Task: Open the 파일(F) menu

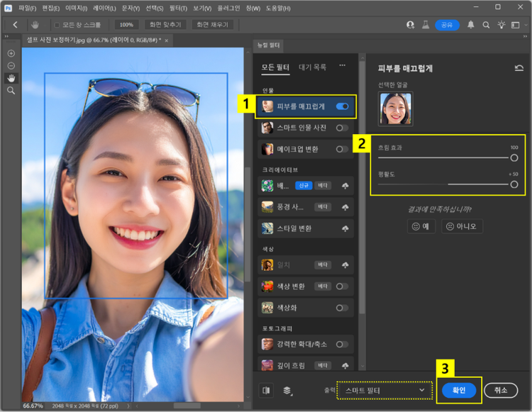Action: [x=27, y=8]
